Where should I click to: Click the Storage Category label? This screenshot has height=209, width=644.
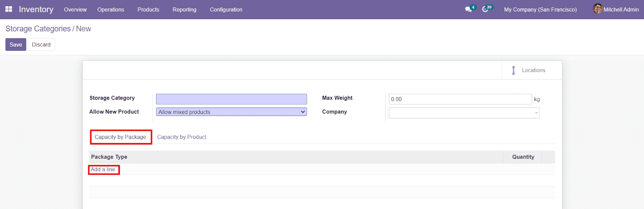[112, 98]
